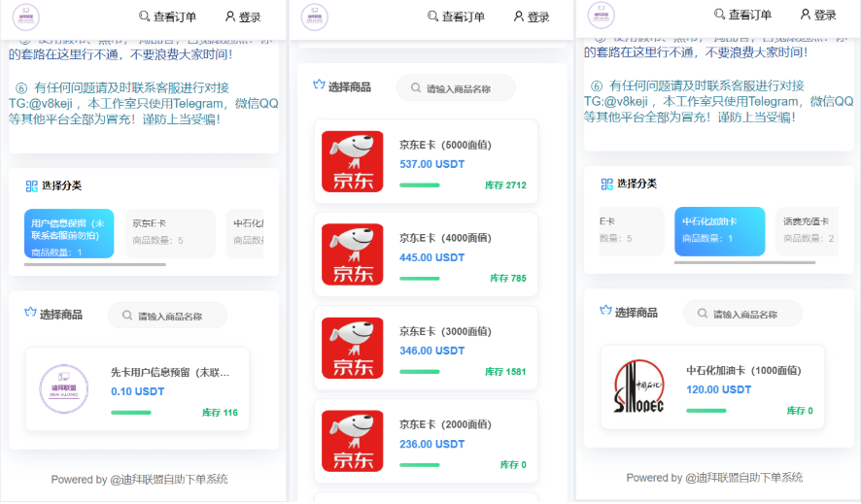
Task: Click the 0.10 USDT price
Action: pos(138,391)
